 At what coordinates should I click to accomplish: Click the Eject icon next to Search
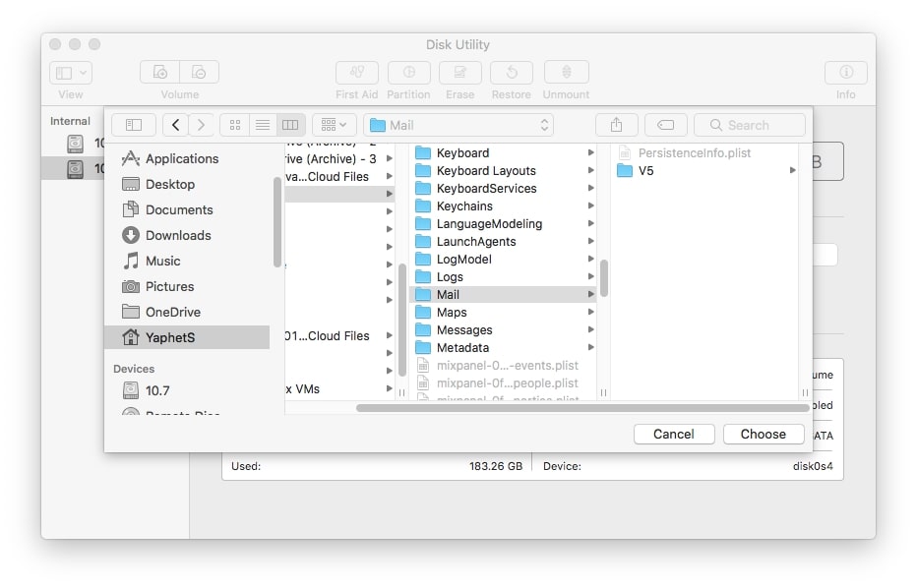(666, 125)
